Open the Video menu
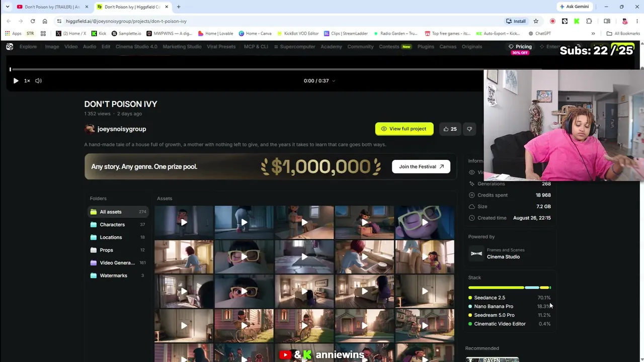The width and height of the screenshot is (644, 362). pyautogui.click(x=71, y=46)
